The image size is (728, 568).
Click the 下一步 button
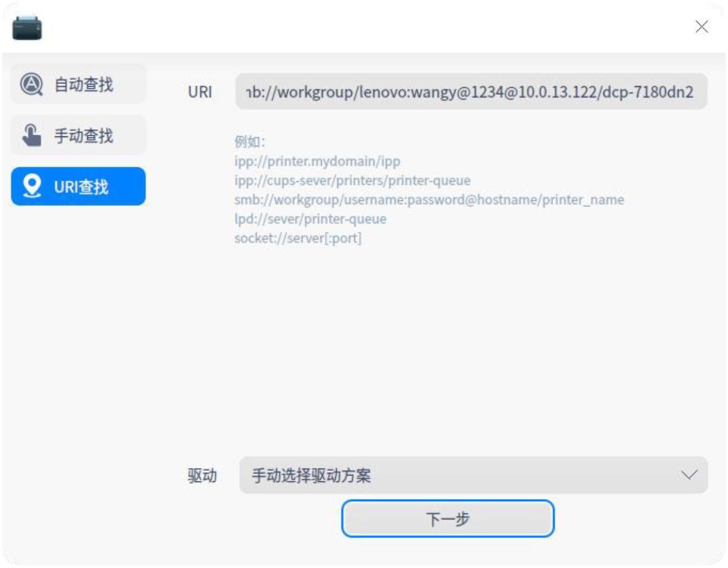click(448, 519)
